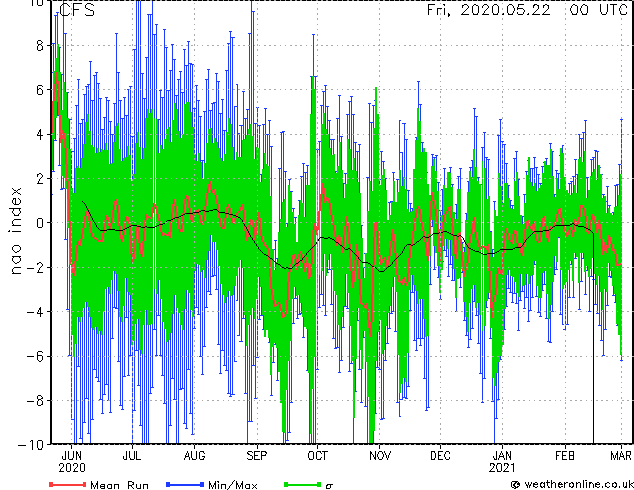The height and width of the screenshot is (490, 634).
Task: Click the nao index y-axis label
Action: (15, 231)
